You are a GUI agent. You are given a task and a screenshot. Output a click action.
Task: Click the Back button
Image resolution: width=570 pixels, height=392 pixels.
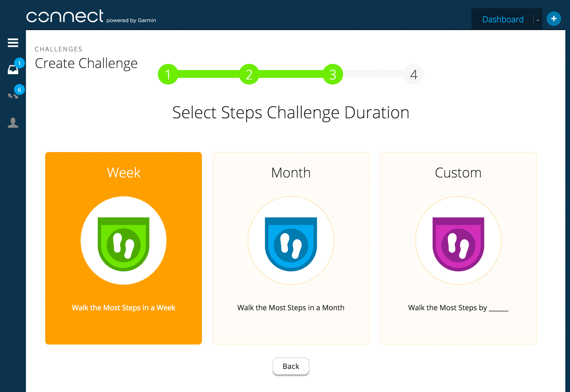(291, 366)
